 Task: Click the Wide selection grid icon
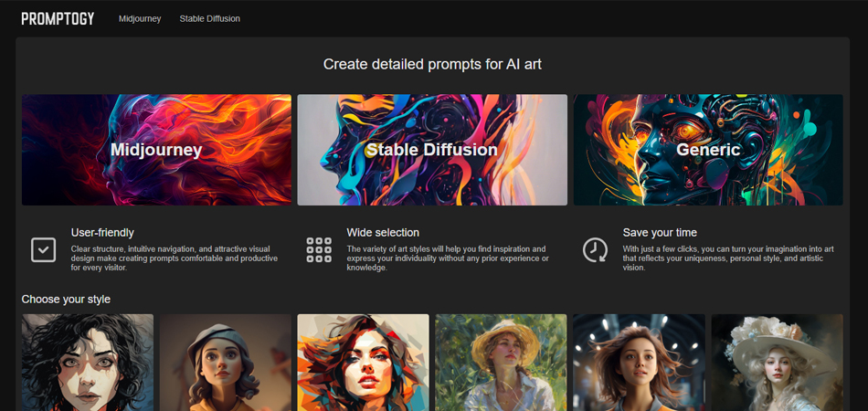[x=319, y=250]
